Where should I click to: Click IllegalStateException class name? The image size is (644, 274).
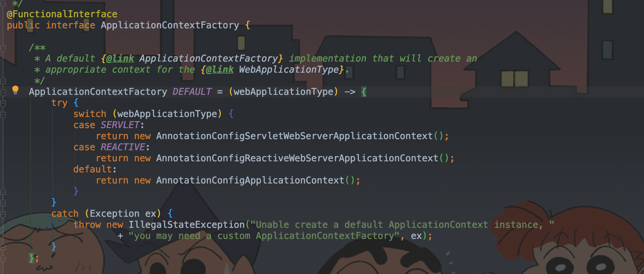pos(186,225)
